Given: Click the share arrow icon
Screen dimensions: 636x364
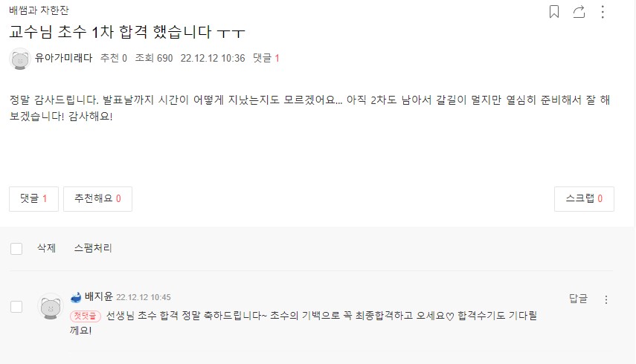Looking at the screenshot, I should pyautogui.click(x=579, y=12).
